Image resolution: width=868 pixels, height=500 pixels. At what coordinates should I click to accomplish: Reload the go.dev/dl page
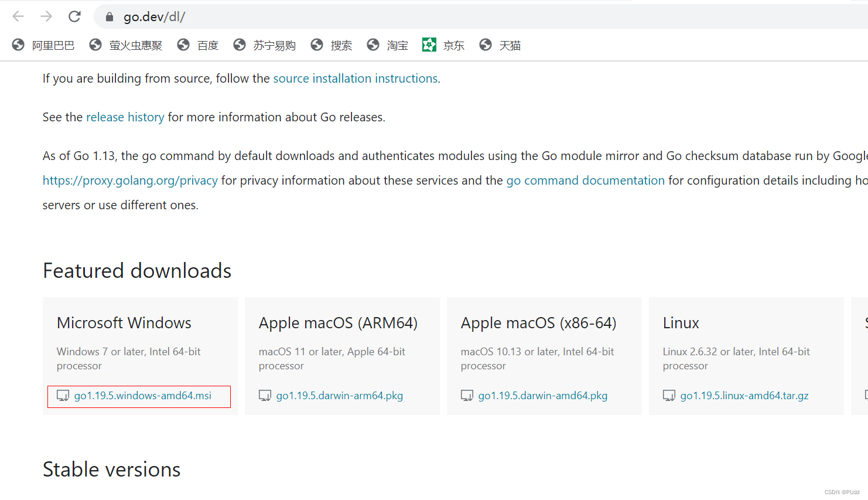[x=74, y=16]
